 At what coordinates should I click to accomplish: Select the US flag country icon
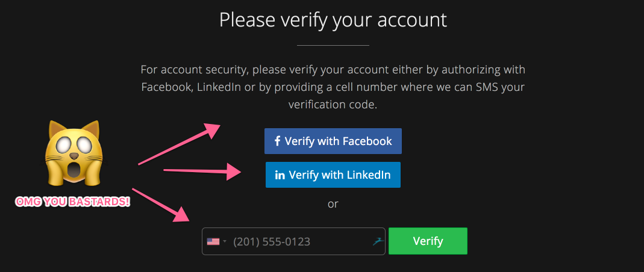click(213, 242)
